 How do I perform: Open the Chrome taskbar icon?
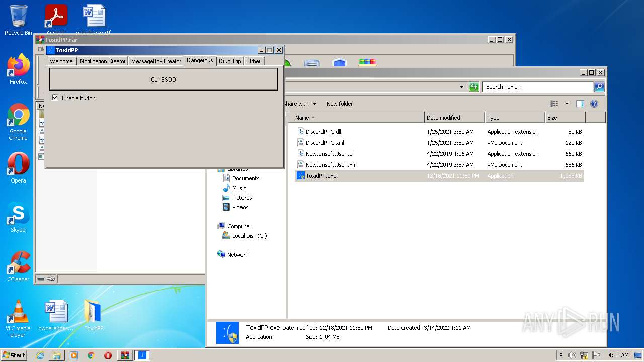[x=91, y=355]
